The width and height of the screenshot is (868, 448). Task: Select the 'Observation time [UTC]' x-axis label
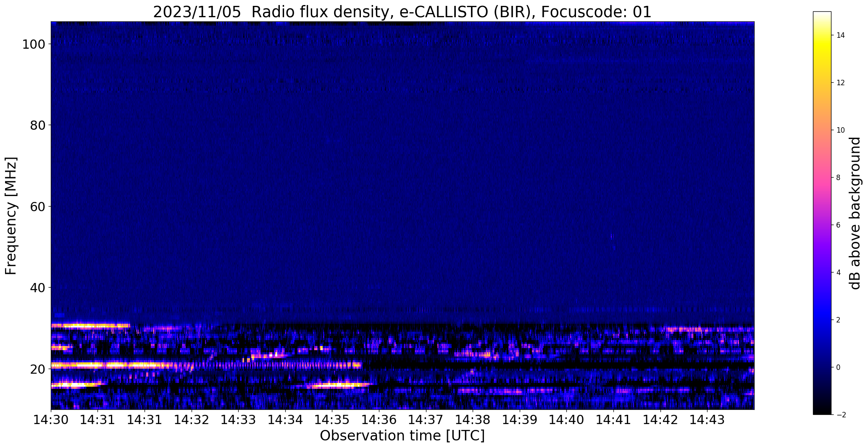tap(402, 436)
